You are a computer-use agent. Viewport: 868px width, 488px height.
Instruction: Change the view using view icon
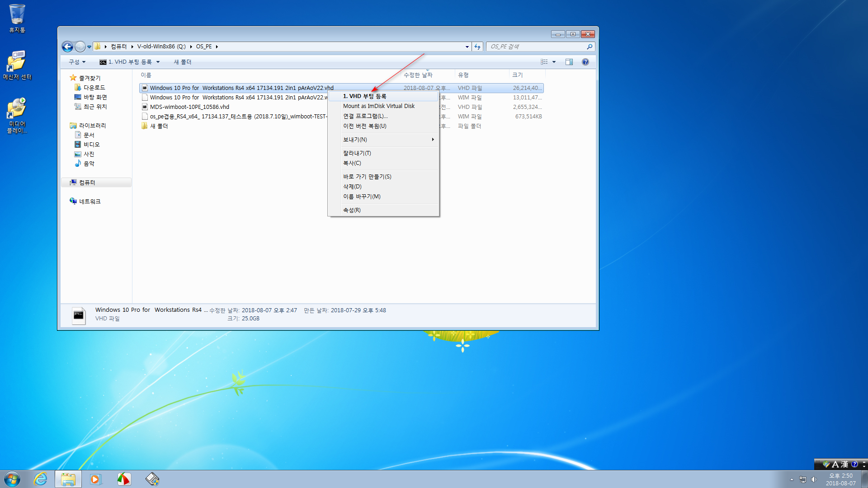[x=544, y=62]
